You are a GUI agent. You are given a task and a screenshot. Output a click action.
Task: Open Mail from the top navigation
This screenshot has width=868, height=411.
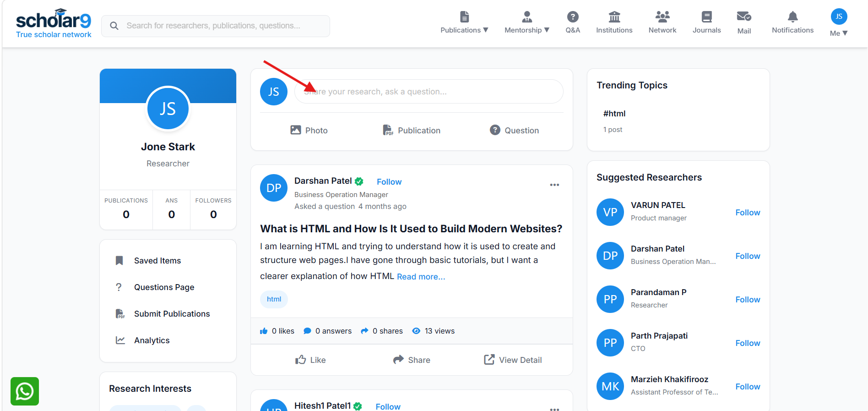click(744, 23)
